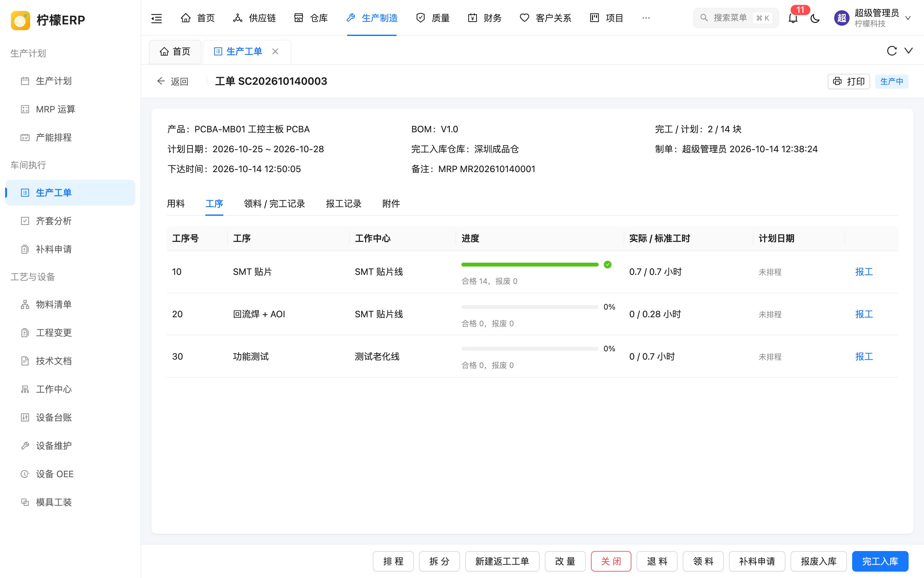
Task: Print the work order
Action: click(x=848, y=82)
